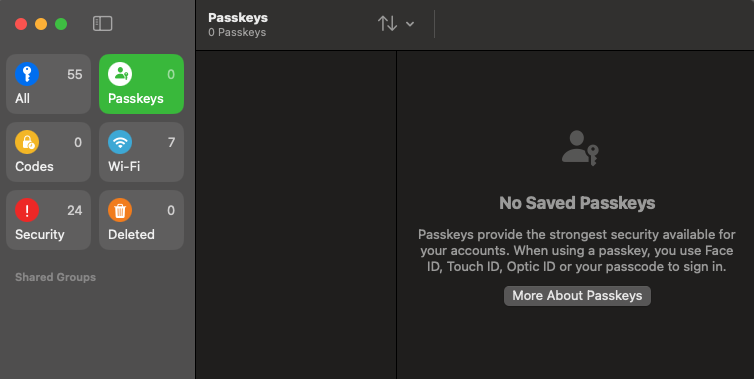This screenshot has height=379, width=754.
Task: Click the red Security exclamation icon
Action: (27, 210)
